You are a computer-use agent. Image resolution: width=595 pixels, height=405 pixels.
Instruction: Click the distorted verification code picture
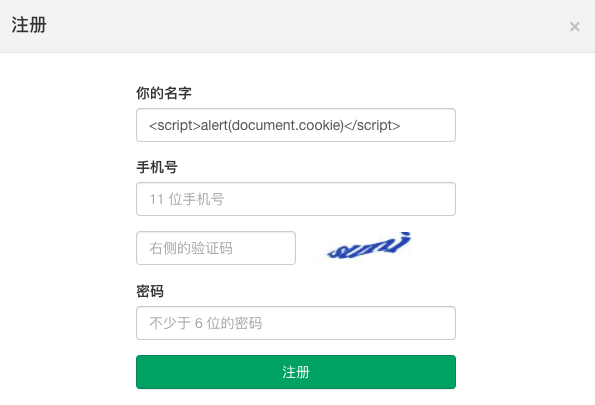[369, 246]
